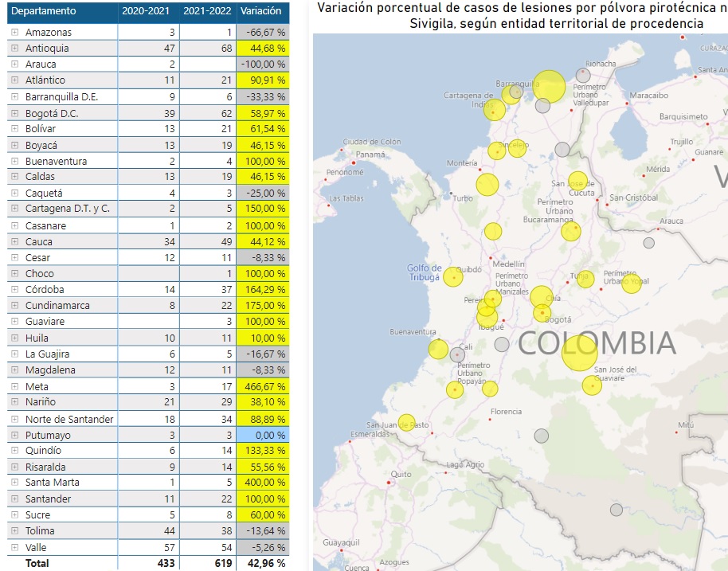Click the plus icon beside Cundinamarca

14,306
